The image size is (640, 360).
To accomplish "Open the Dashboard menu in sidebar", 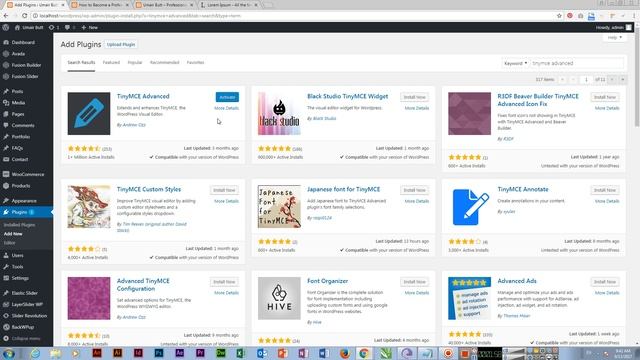I will [x=24, y=42].
